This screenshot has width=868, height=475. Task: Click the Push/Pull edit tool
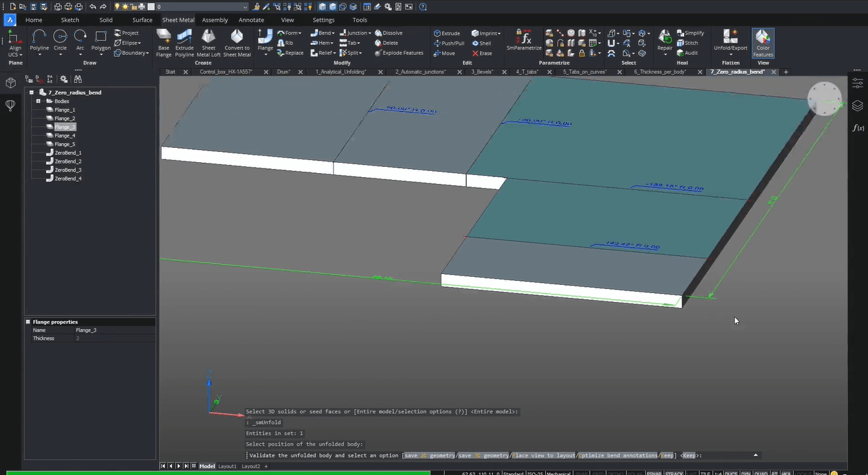[x=449, y=43]
